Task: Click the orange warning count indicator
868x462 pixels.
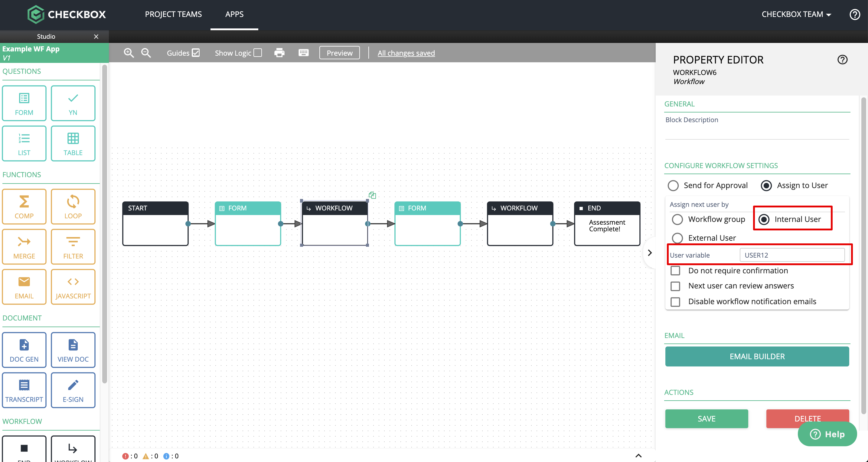Action: (150, 456)
